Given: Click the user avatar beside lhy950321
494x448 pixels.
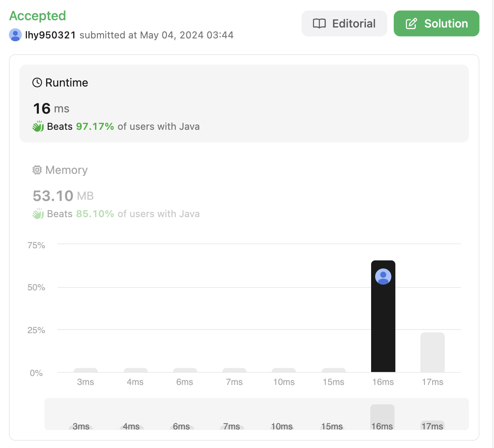Looking at the screenshot, I should (x=15, y=35).
